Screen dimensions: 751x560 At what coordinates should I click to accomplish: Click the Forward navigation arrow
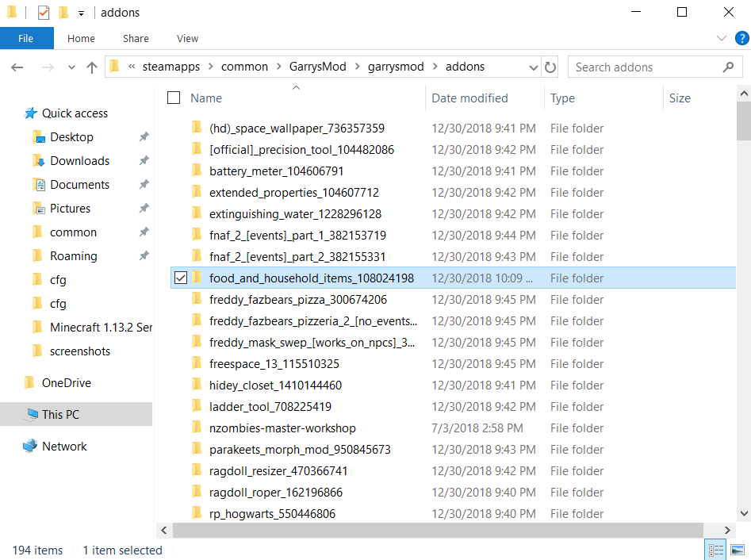click(48, 67)
